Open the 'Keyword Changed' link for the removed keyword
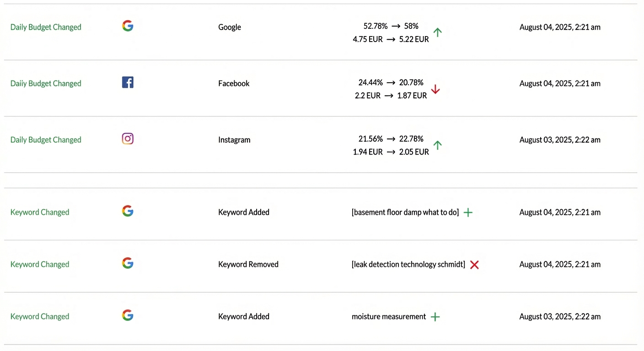 coord(40,264)
